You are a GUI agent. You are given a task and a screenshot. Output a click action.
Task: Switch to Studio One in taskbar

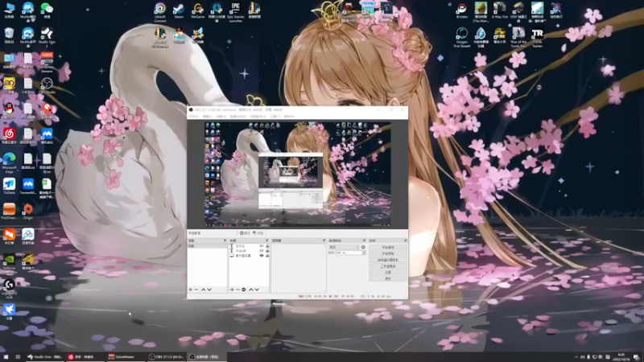pyautogui.click(x=45, y=357)
